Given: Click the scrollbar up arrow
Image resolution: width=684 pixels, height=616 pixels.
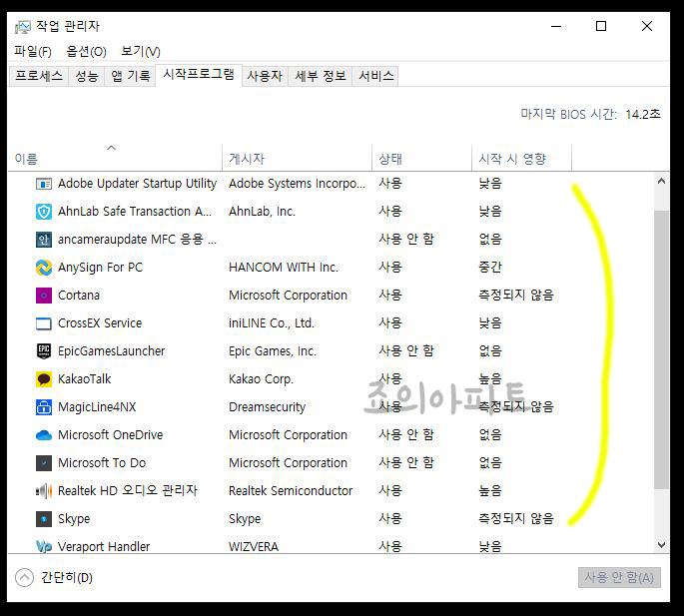Looking at the screenshot, I should coord(662,181).
